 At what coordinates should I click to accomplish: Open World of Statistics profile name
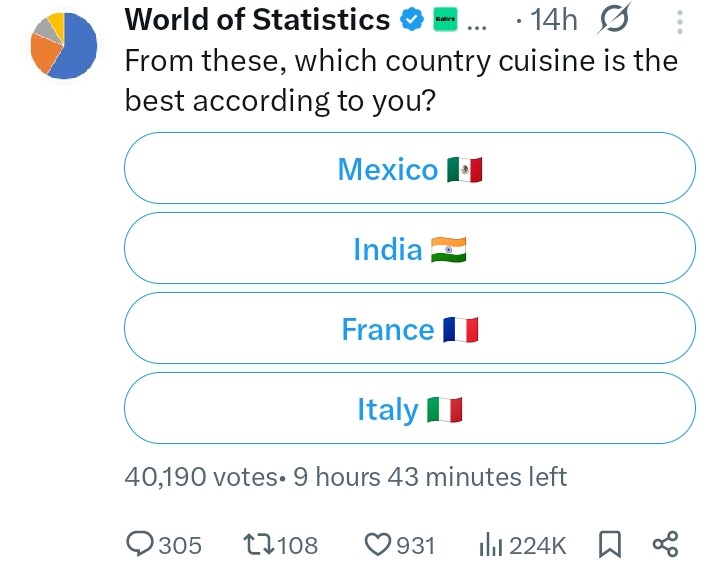pyautogui.click(x=258, y=20)
